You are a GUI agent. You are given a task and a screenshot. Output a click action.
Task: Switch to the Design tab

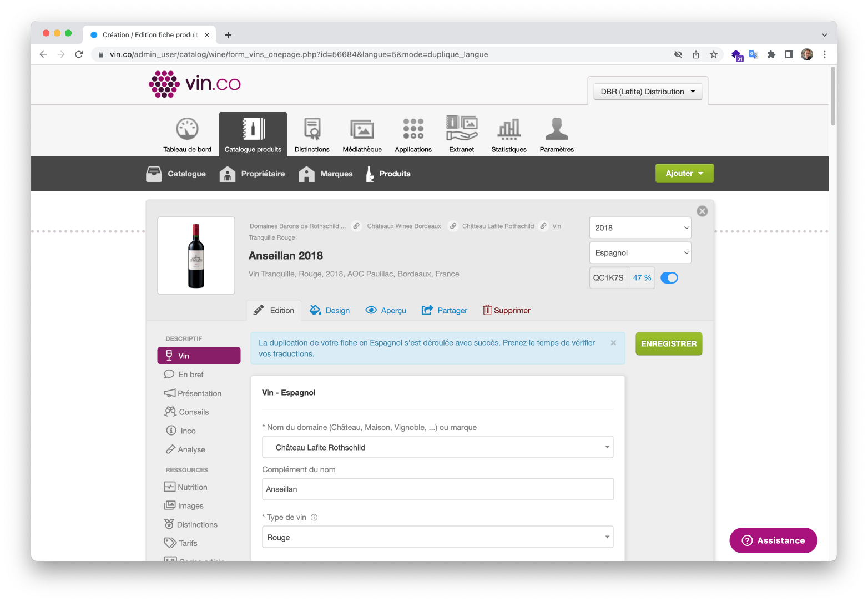(330, 311)
